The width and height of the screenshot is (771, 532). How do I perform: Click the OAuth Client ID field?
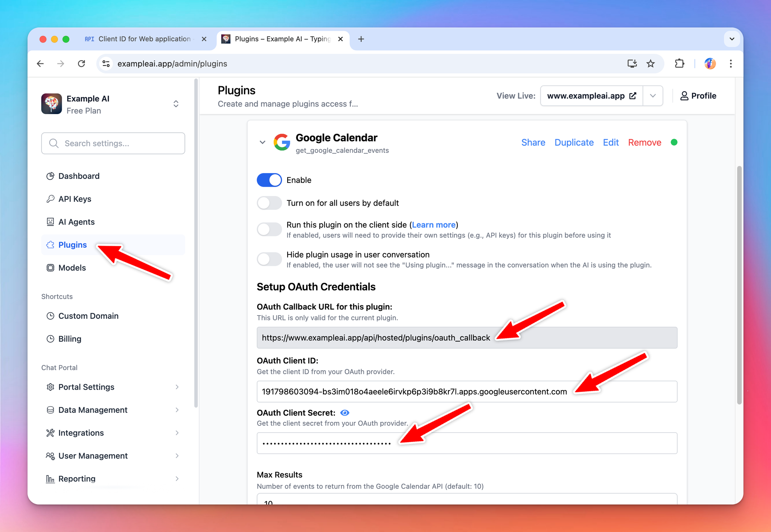tap(467, 392)
